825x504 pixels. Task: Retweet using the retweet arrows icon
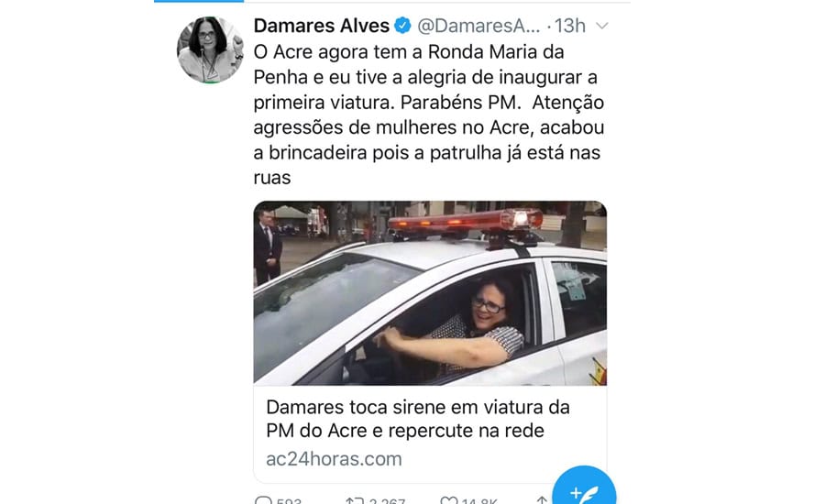pos(355,500)
